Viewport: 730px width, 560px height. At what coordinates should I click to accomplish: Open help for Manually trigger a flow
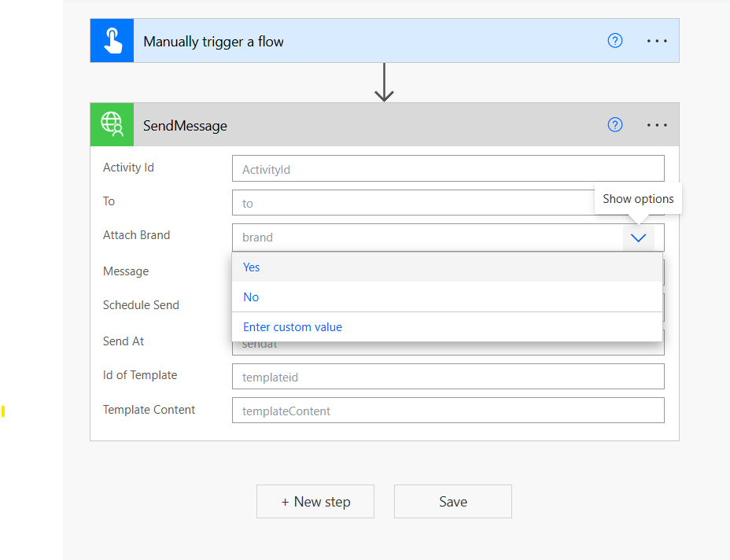coord(615,41)
